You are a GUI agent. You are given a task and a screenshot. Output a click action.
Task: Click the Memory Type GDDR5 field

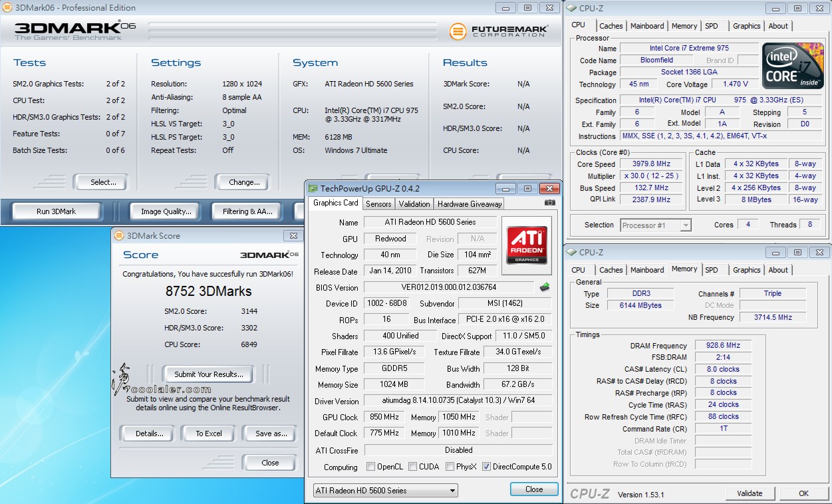[x=394, y=368]
